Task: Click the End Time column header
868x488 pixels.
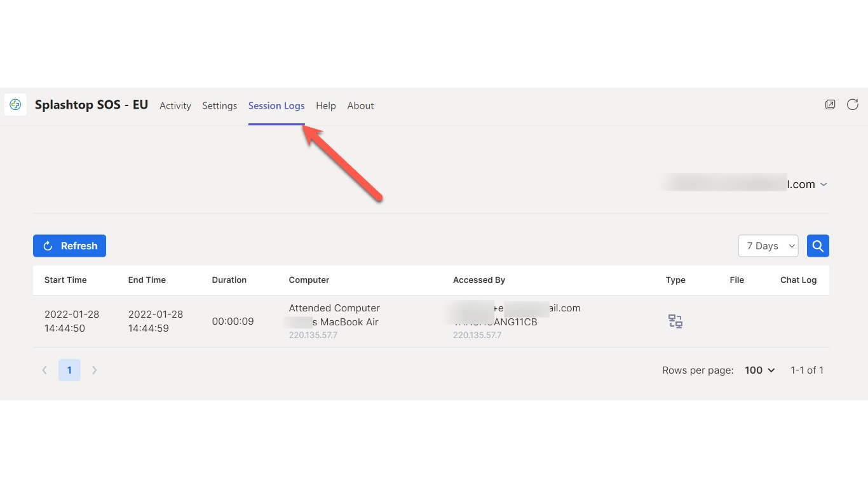Action: (147, 280)
